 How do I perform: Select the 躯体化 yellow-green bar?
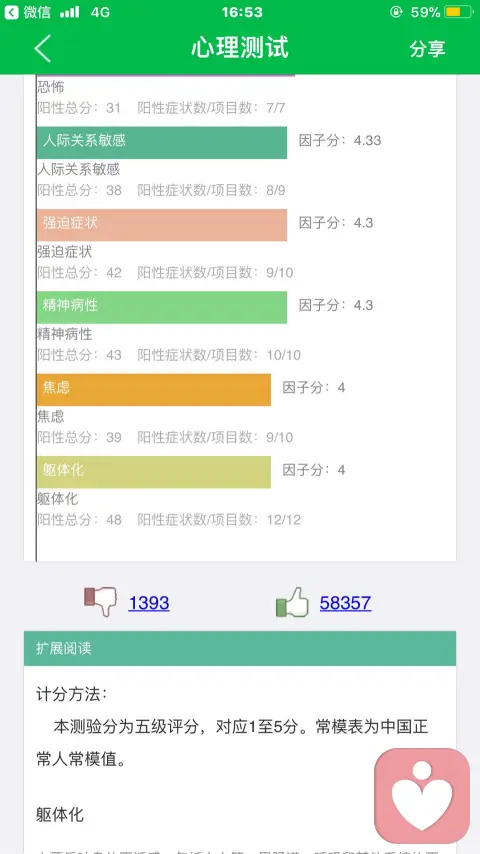[154, 472]
